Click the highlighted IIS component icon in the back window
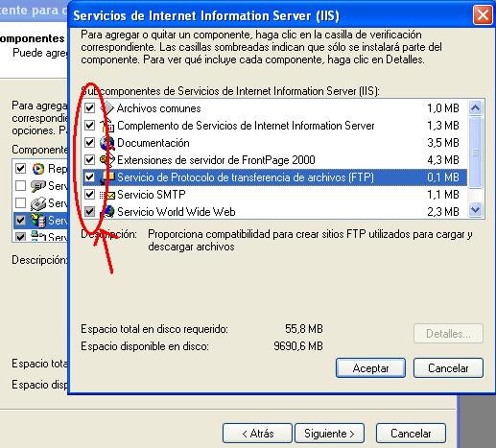Image resolution: width=496 pixels, height=448 pixels. (x=38, y=221)
